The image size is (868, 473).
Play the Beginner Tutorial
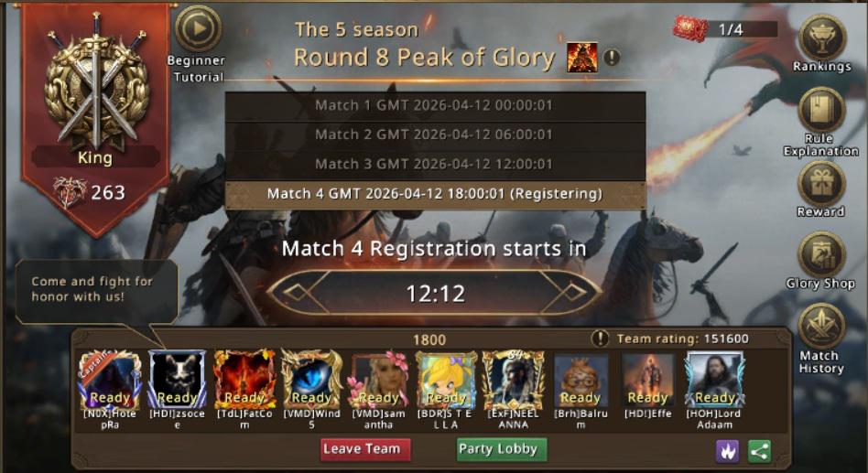(x=199, y=28)
